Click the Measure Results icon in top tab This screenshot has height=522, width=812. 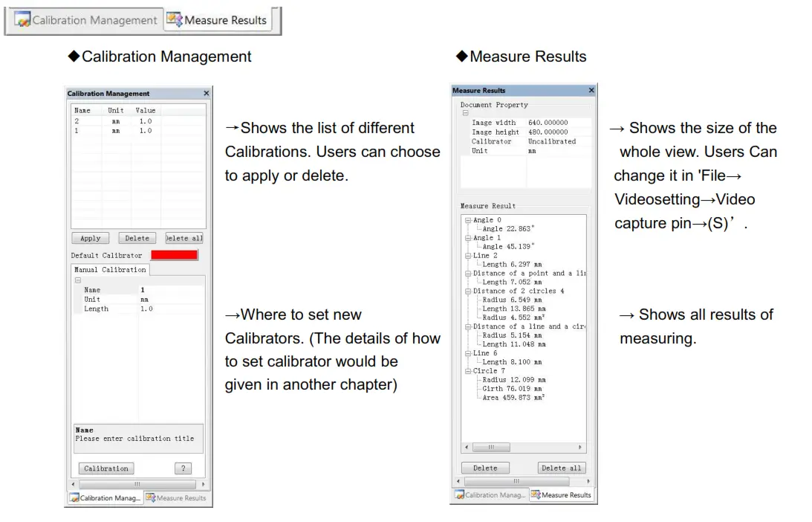tap(175, 19)
